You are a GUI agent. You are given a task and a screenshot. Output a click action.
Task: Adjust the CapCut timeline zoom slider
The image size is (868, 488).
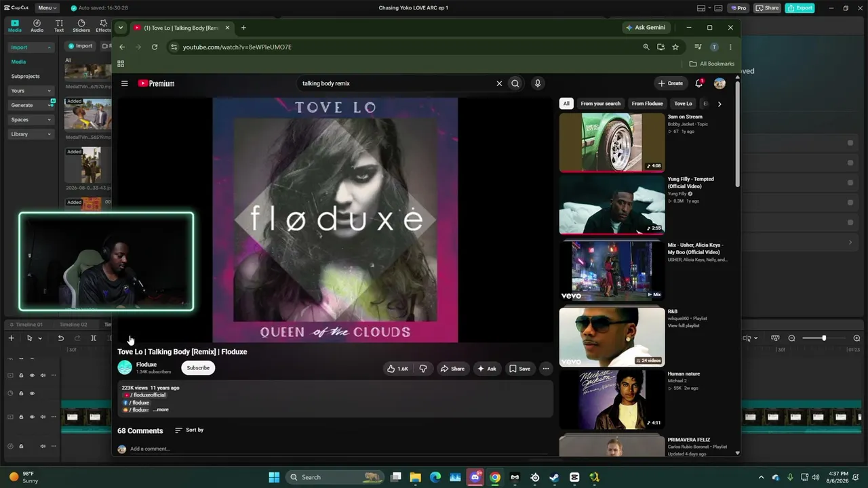[x=824, y=338]
